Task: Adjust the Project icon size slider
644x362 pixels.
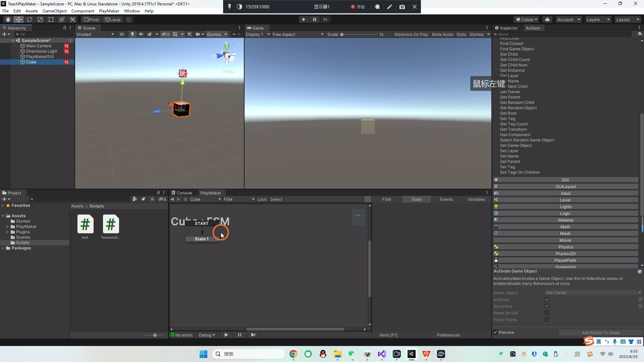Action: (154, 335)
